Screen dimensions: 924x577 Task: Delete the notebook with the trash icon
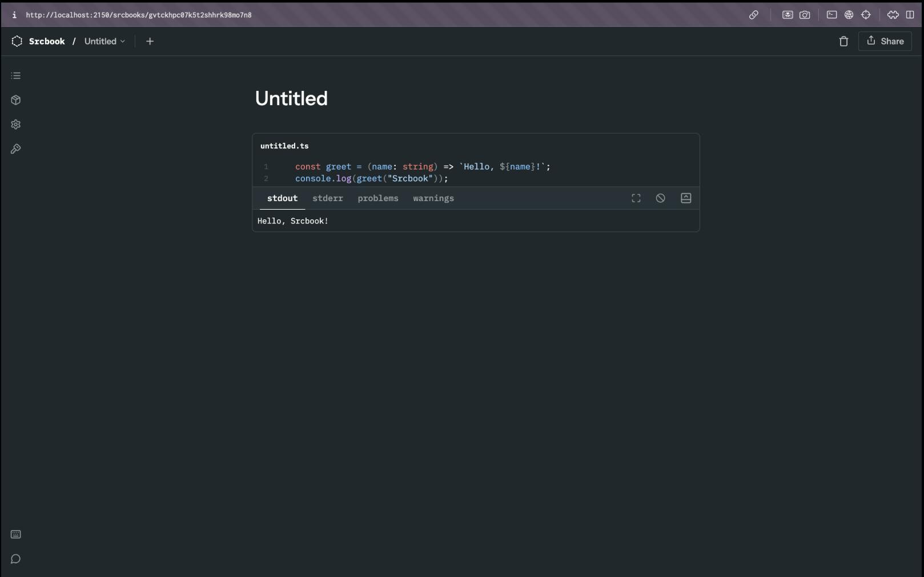[x=843, y=41]
